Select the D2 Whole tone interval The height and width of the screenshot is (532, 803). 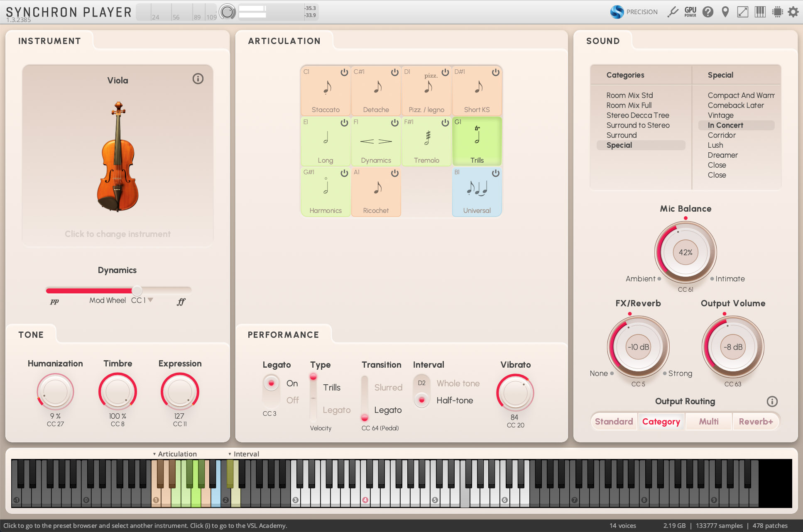(422, 383)
